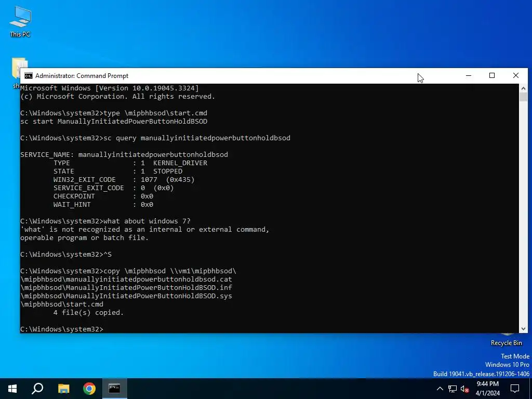This screenshot has width=532, height=399.
Task: Click the final 'C:\Windows\system32>' prompt
Action: pos(62,329)
